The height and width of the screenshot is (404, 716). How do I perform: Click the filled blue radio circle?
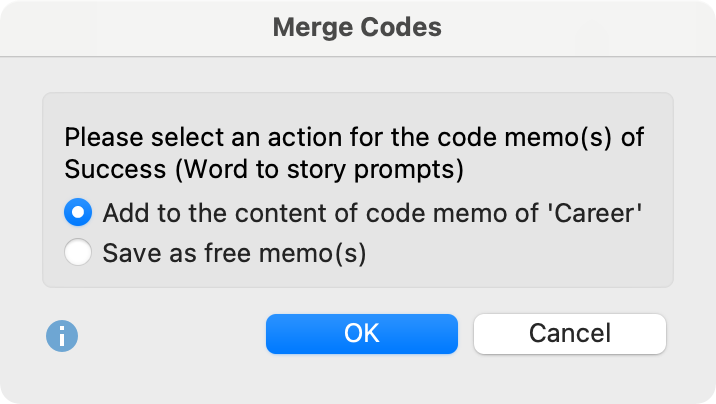[78, 212]
